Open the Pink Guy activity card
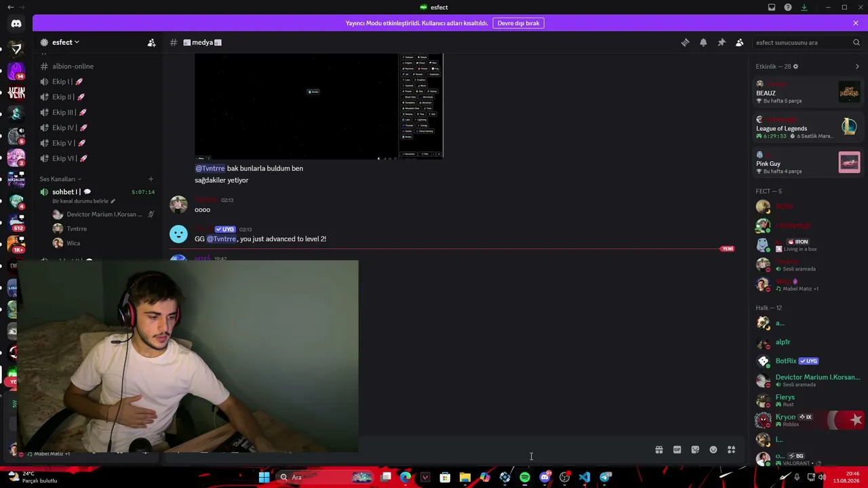868x488 pixels. pos(808,162)
